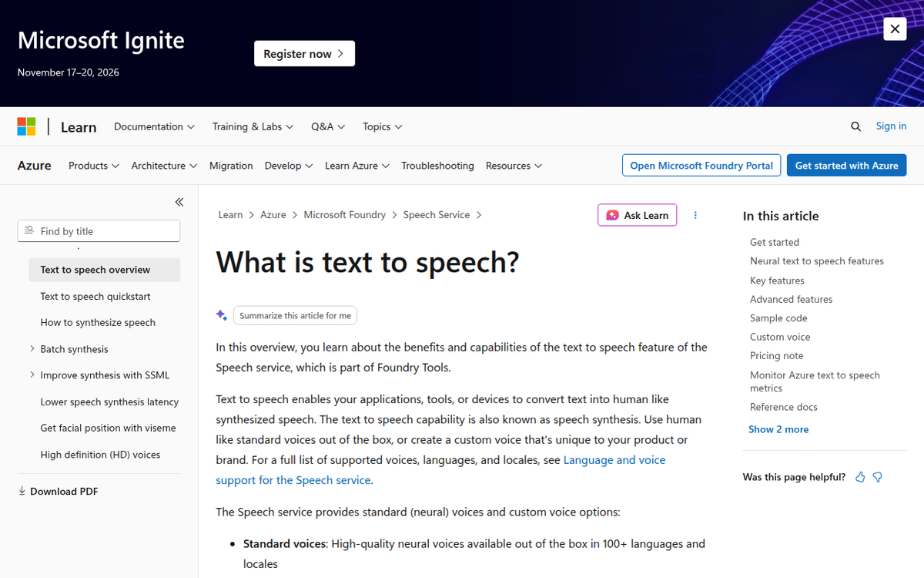Click the Microsoft logo
This screenshot has height=578, width=924.
[26, 126]
